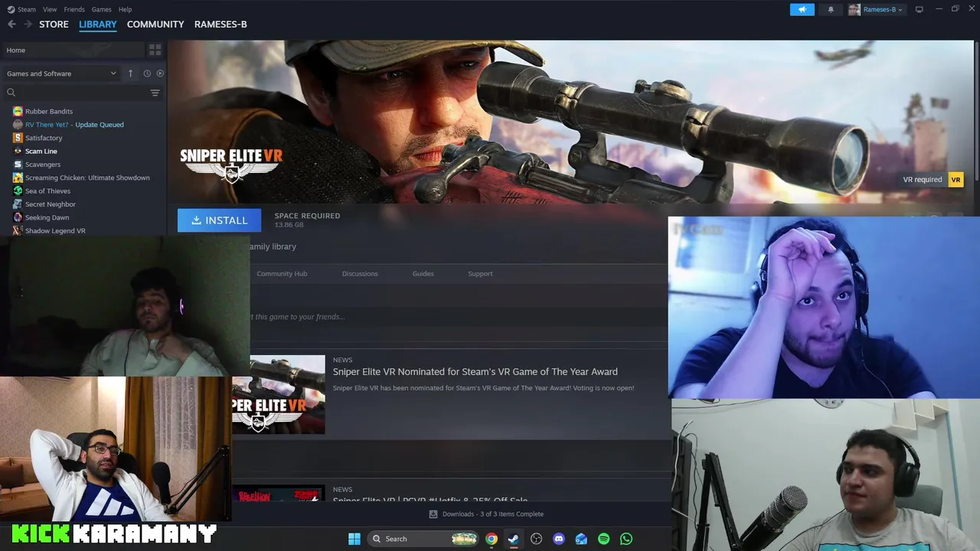This screenshot has width=980, height=551.
Task: Expand the Games and Software dropdown
Action: pos(61,73)
